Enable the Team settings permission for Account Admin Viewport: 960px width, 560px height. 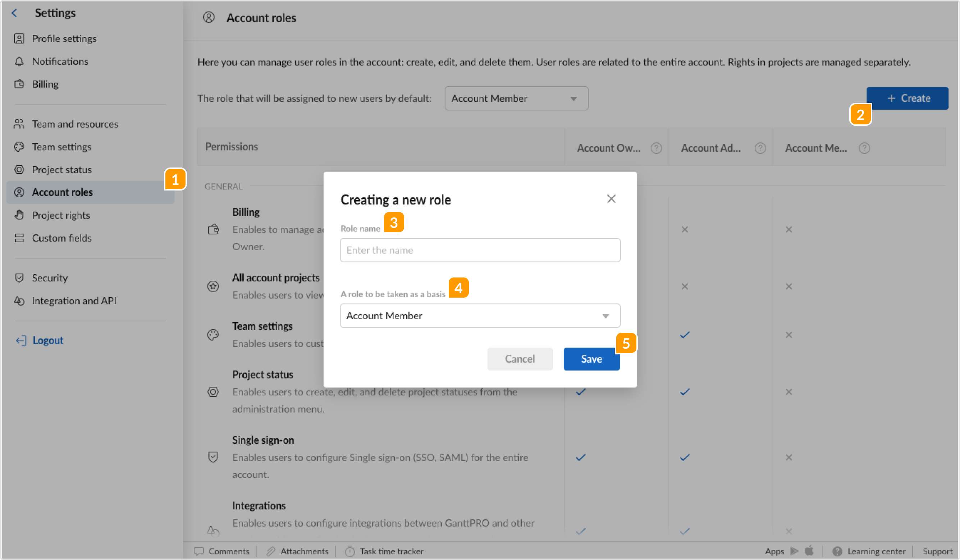point(684,335)
